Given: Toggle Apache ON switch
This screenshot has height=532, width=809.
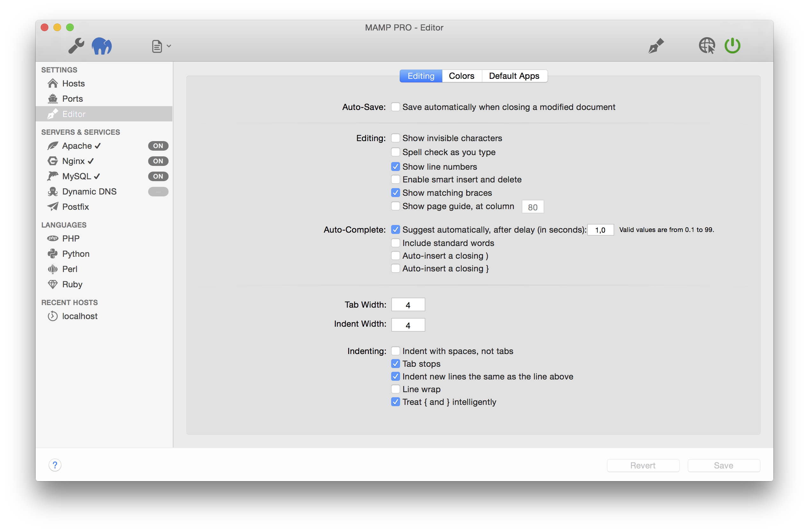Looking at the screenshot, I should (x=158, y=146).
